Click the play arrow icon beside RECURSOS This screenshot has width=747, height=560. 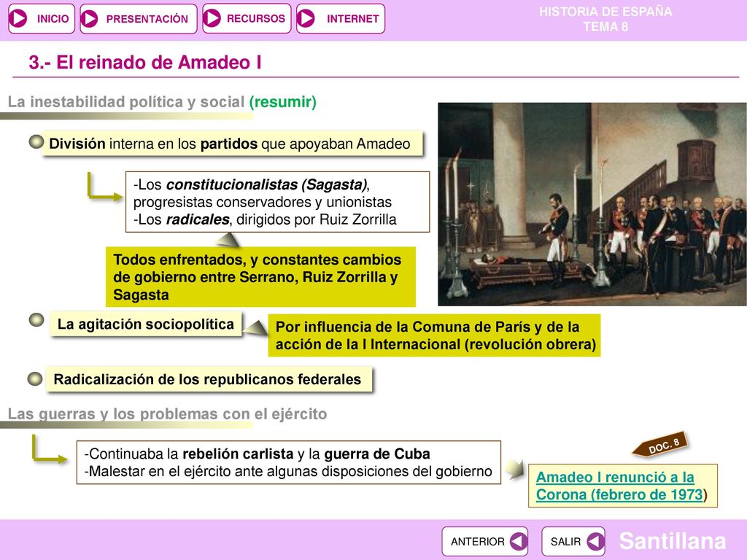pos(212,18)
